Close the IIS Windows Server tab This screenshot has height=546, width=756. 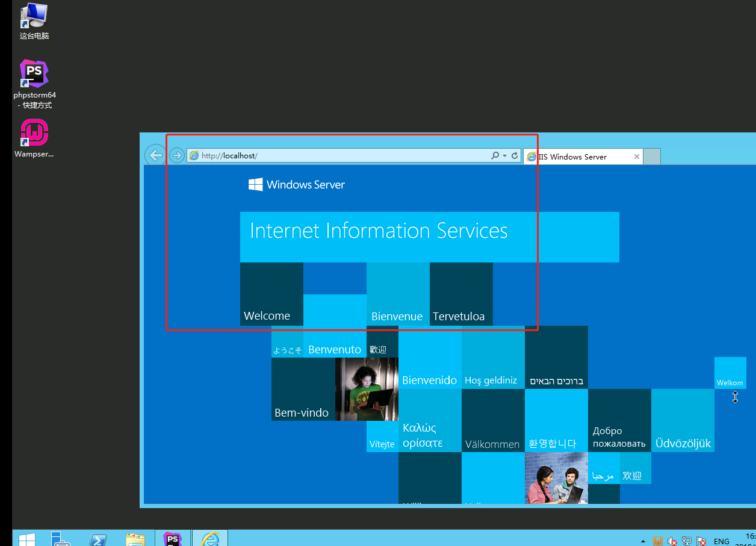(637, 157)
